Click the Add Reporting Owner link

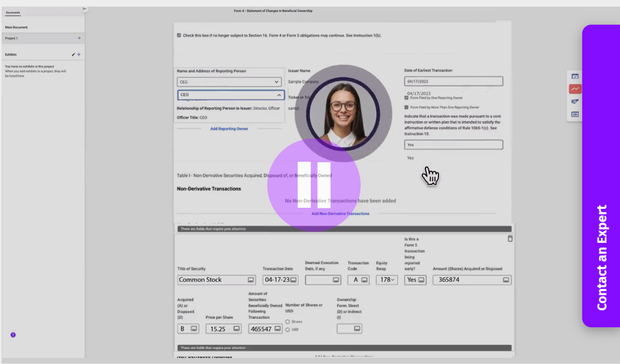230,129
